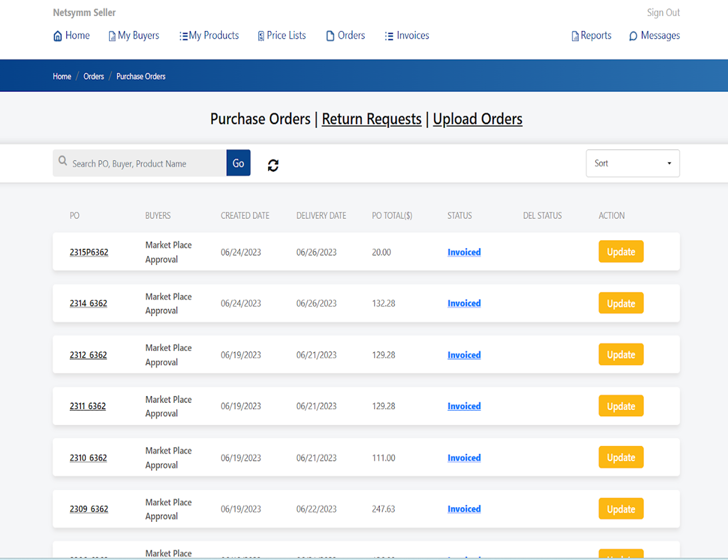This screenshot has width=728, height=560.
Task: Update order 2315P6362
Action: click(621, 252)
